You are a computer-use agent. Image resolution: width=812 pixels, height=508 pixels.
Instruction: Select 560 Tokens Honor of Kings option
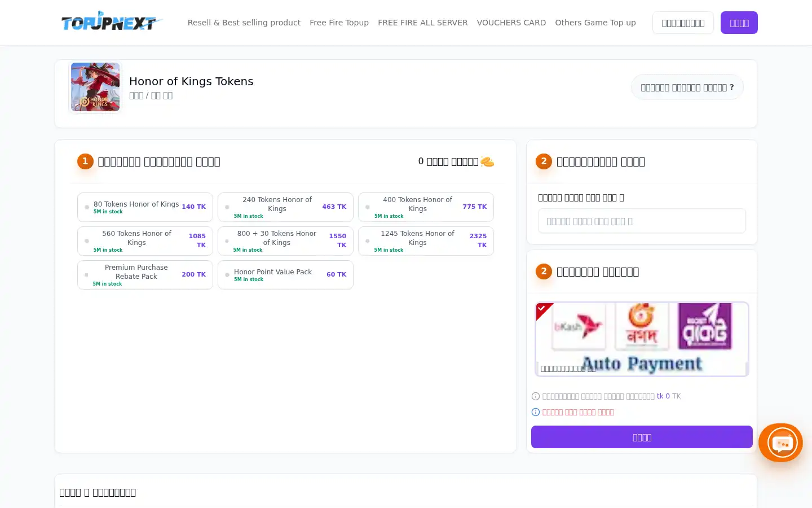[x=145, y=241]
